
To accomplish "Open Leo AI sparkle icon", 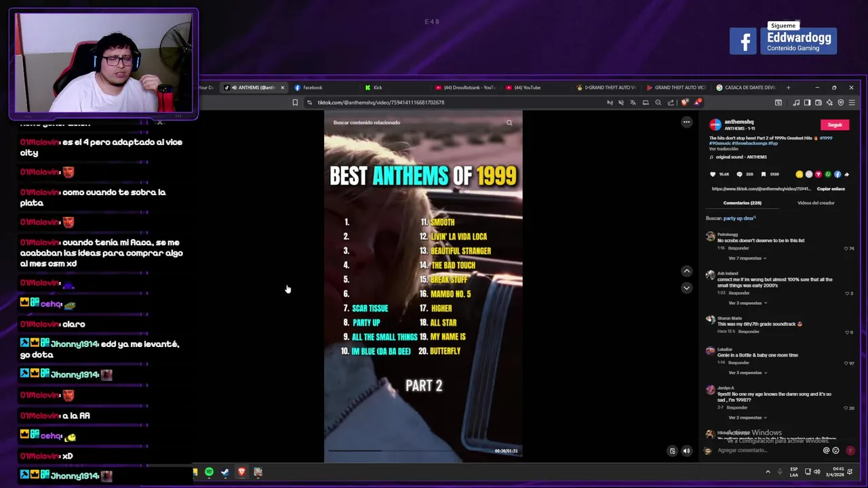I will pos(829,102).
